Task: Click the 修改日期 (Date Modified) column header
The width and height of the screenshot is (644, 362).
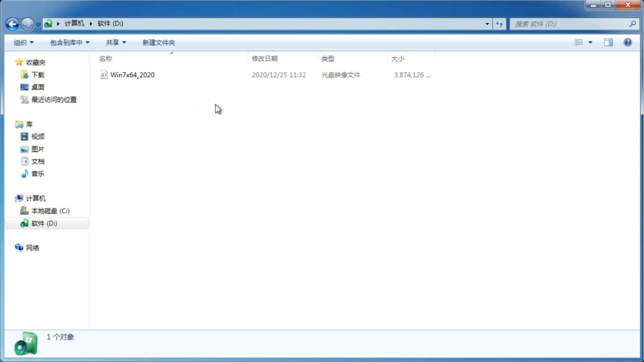Action: click(x=264, y=58)
